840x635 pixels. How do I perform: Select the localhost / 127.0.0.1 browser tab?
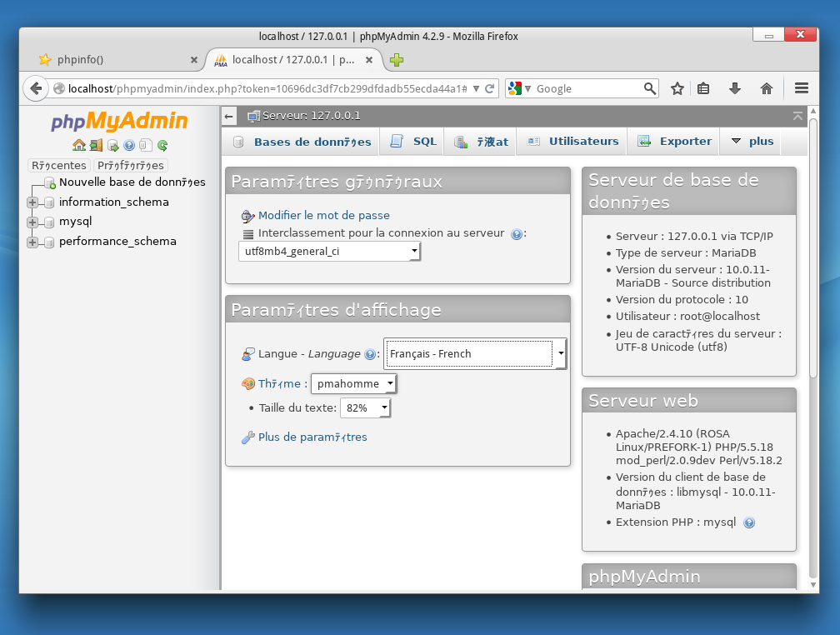(x=293, y=59)
